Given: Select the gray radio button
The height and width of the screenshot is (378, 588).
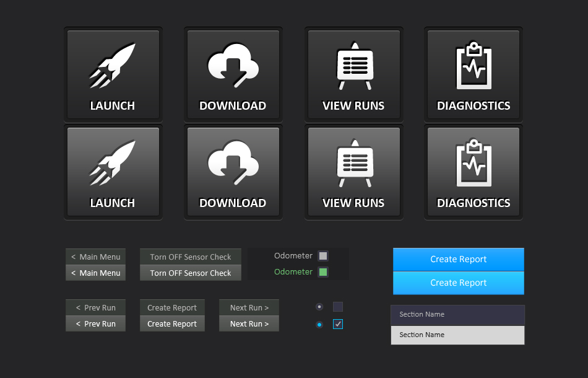Looking at the screenshot, I should 319,306.
